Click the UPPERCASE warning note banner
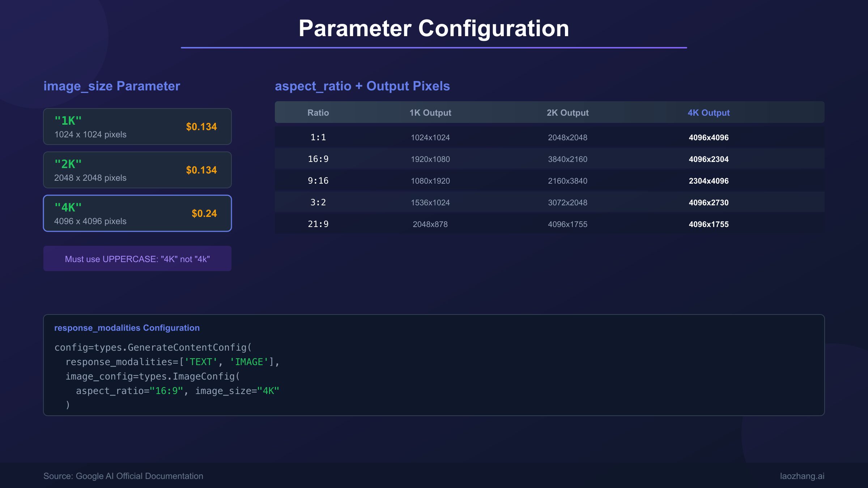The width and height of the screenshot is (868, 488). click(137, 259)
